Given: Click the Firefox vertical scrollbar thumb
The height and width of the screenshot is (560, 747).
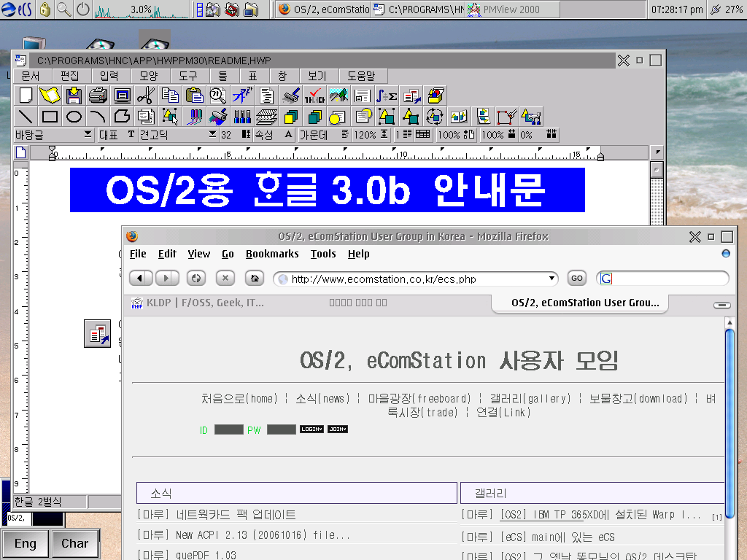Looking at the screenshot, I should 729,423.
